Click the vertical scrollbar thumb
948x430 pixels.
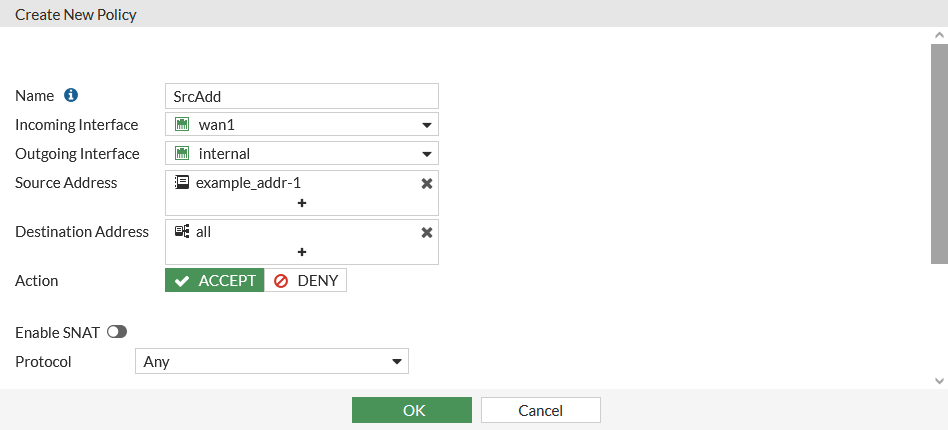coord(939,150)
